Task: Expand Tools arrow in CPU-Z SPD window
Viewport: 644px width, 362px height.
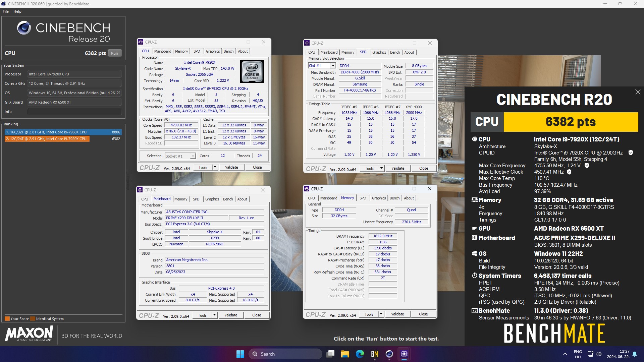Action: click(x=381, y=168)
